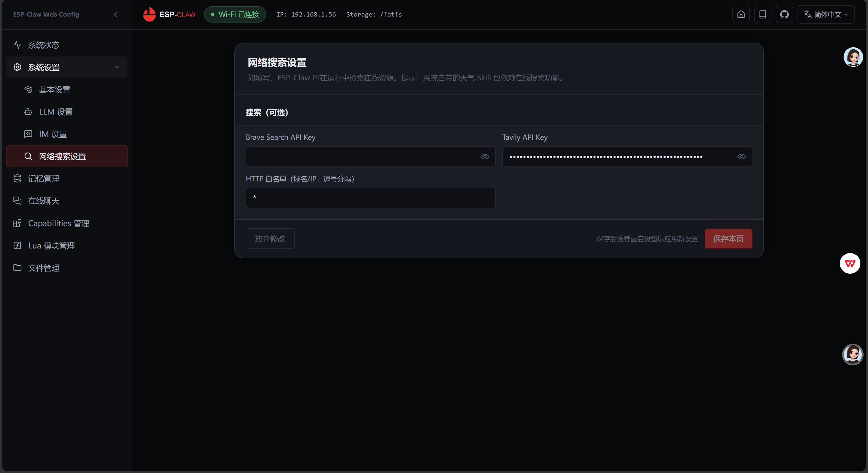
Task: Collapse the sidebar with the chevron
Action: 116,14
